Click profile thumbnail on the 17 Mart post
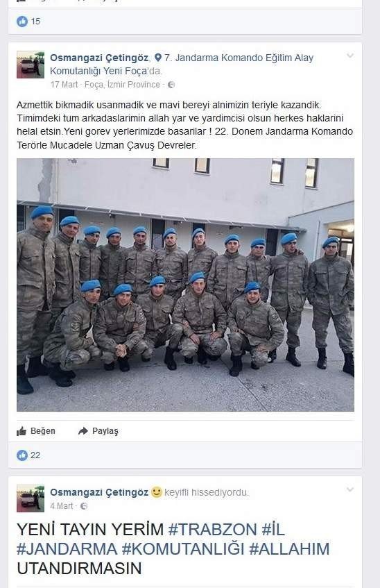 coord(31,65)
